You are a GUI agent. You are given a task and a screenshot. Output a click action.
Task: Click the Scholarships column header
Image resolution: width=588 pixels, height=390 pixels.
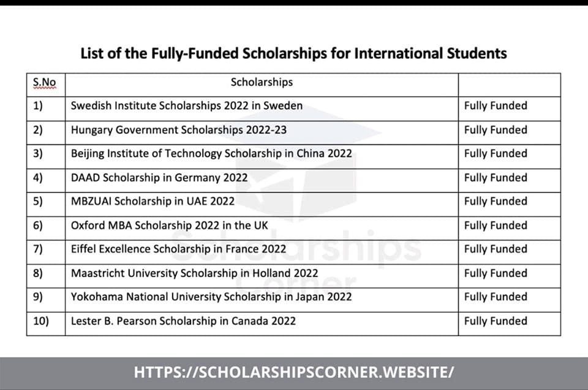[262, 82]
